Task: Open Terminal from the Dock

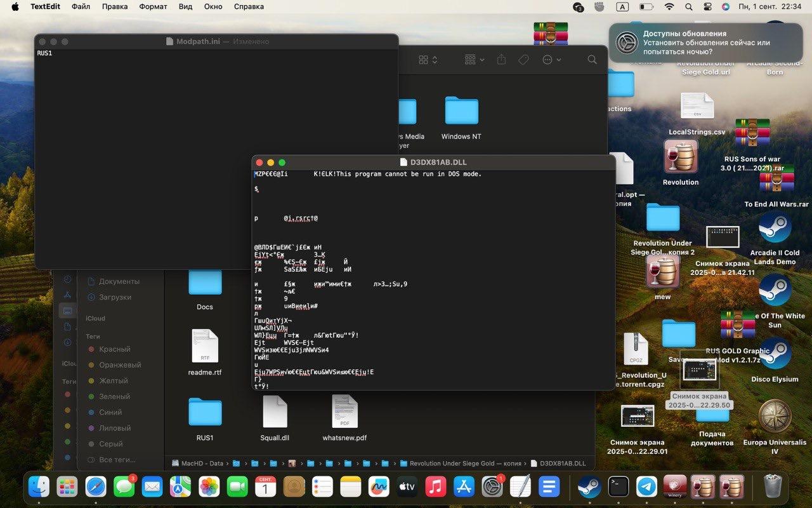Action: click(x=618, y=487)
